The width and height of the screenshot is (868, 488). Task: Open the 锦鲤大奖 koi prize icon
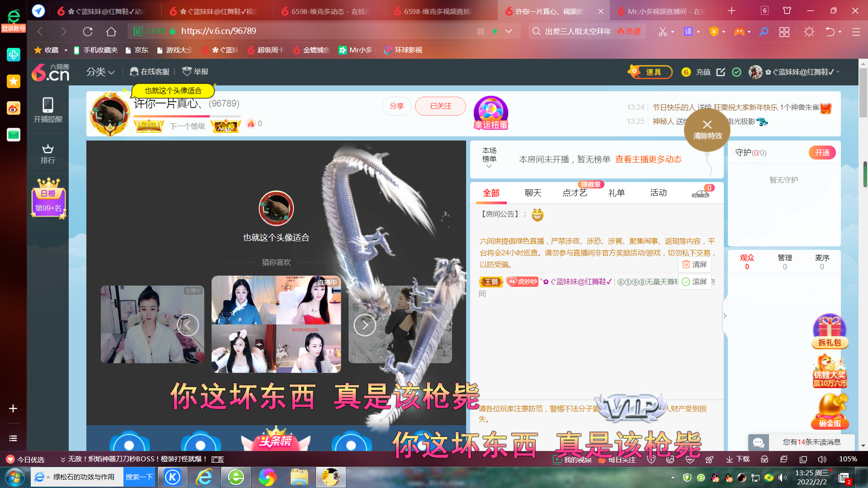tap(830, 371)
